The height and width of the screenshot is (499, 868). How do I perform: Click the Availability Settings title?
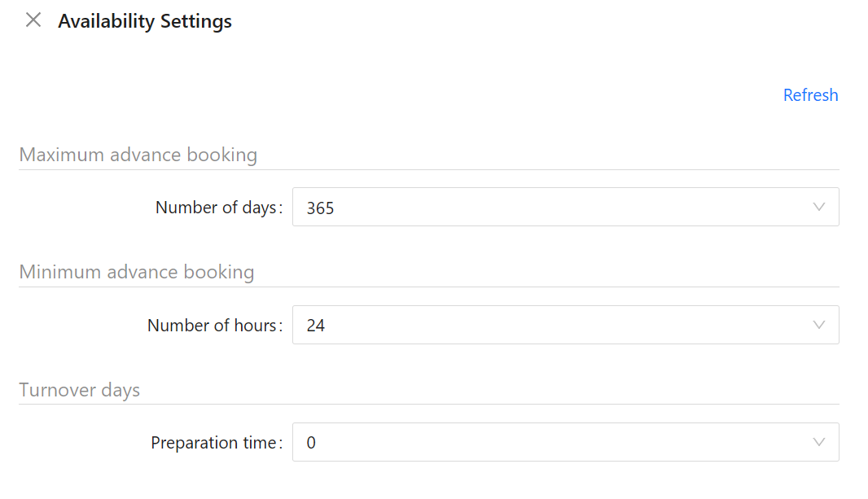click(x=145, y=21)
